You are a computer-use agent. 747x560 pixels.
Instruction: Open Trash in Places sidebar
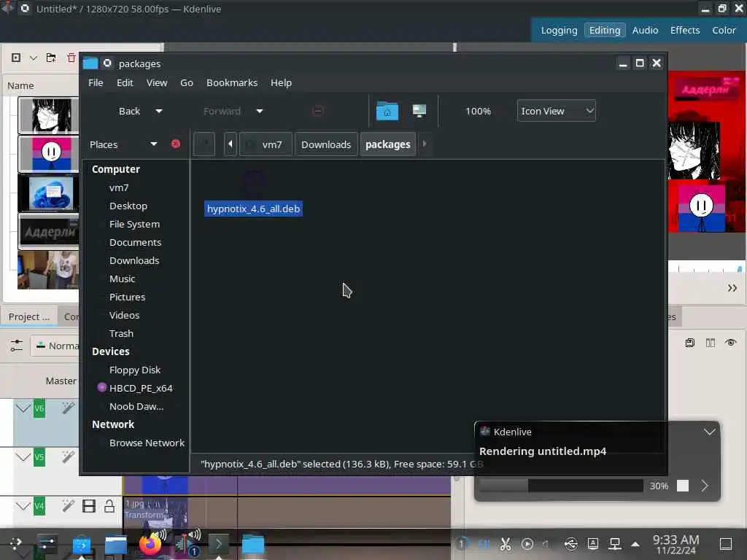tap(121, 333)
